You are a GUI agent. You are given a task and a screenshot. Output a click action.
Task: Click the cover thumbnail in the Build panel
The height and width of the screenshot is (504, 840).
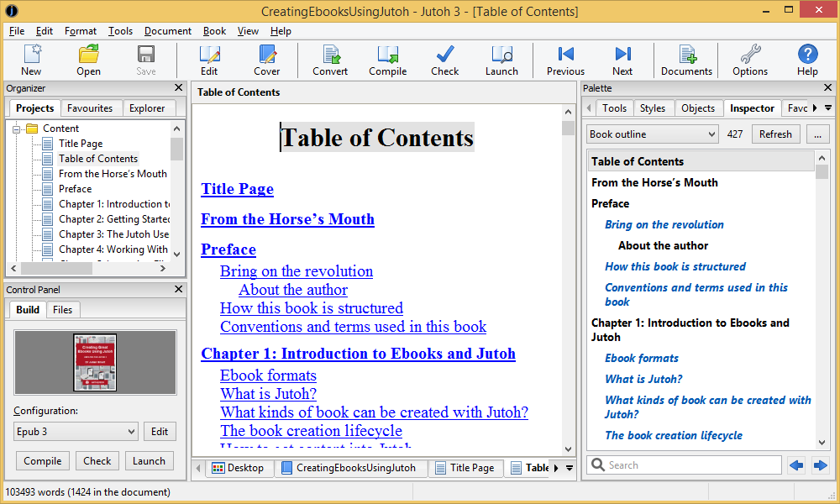tap(95, 363)
